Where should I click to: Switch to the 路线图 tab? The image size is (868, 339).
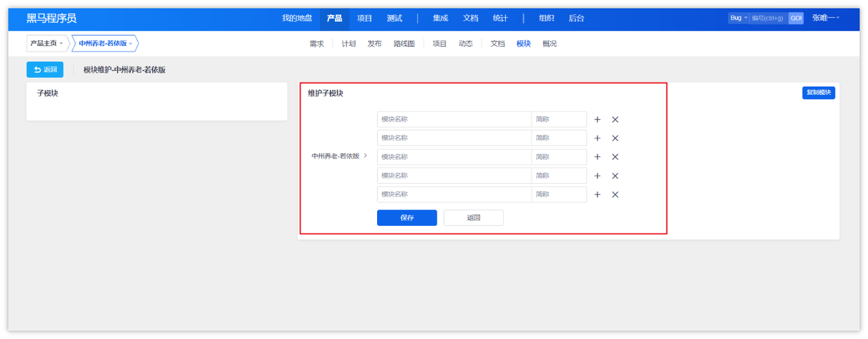(404, 43)
